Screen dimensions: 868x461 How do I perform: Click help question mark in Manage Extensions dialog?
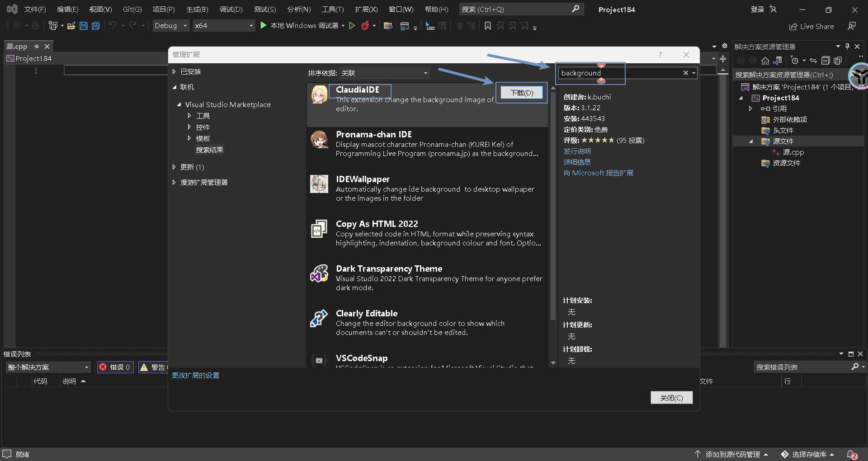(660, 55)
